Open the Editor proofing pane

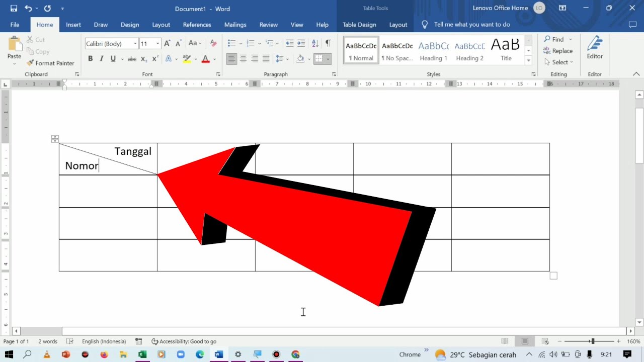(595, 48)
